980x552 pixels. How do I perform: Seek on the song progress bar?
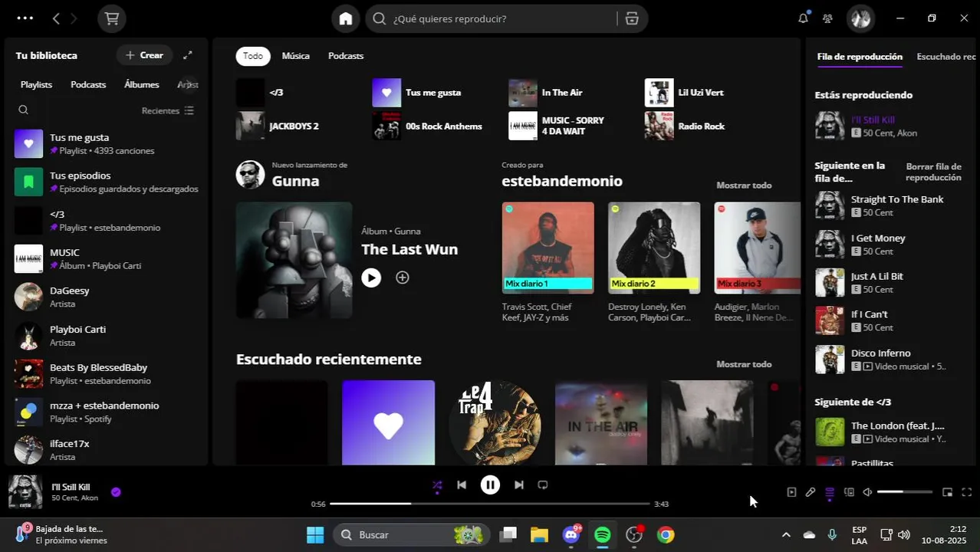pyautogui.click(x=490, y=504)
